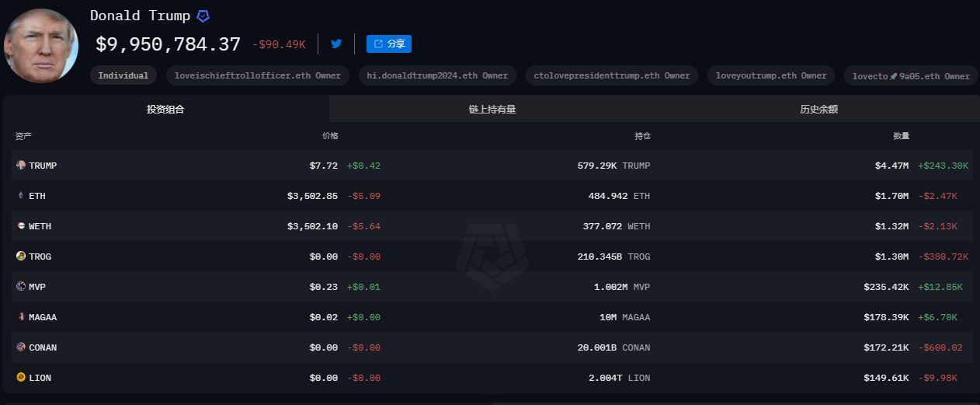Click the TRUMP price $7.72
This screenshot has width=980, height=405.
(x=323, y=166)
